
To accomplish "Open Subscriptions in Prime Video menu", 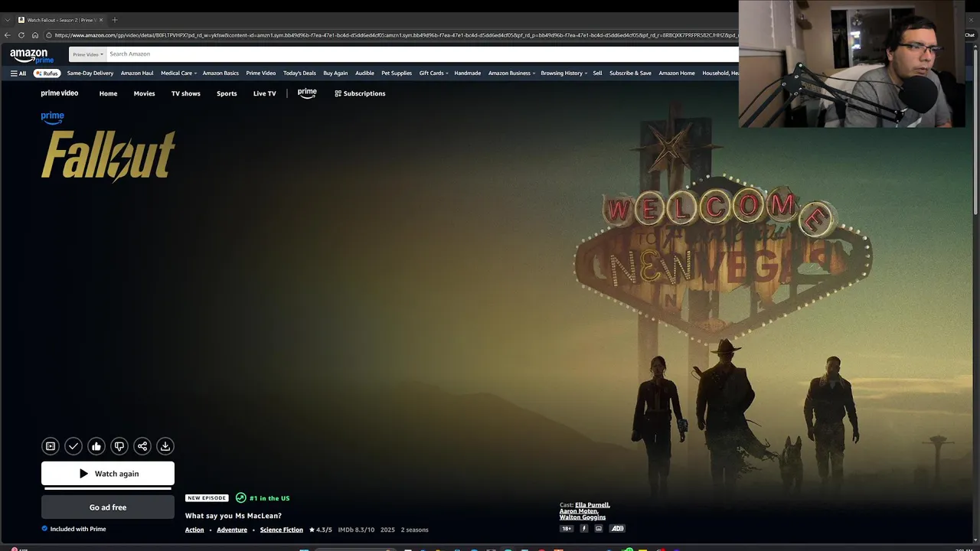I will click(x=360, y=93).
